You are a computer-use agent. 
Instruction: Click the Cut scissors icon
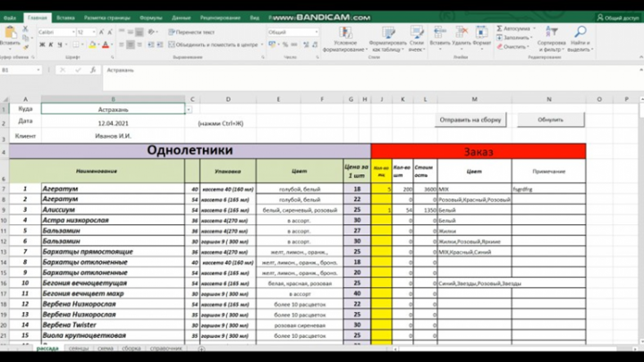coord(25,29)
